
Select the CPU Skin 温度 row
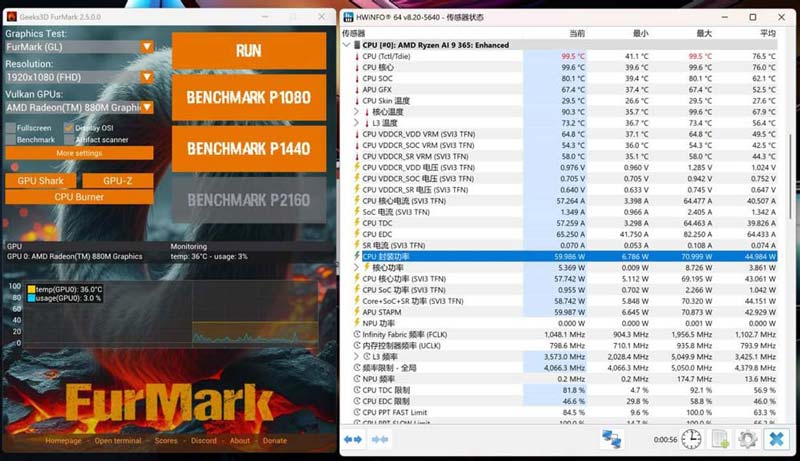(x=565, y=100)
